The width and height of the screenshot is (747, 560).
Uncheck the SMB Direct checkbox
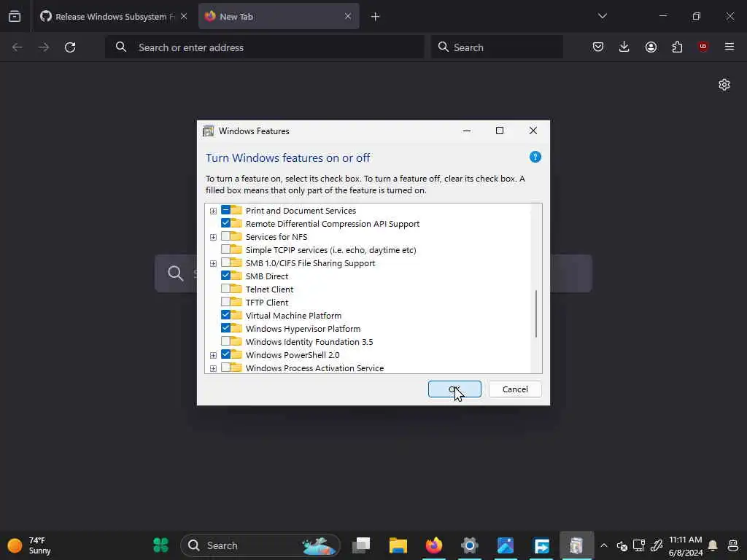[226, 276]
